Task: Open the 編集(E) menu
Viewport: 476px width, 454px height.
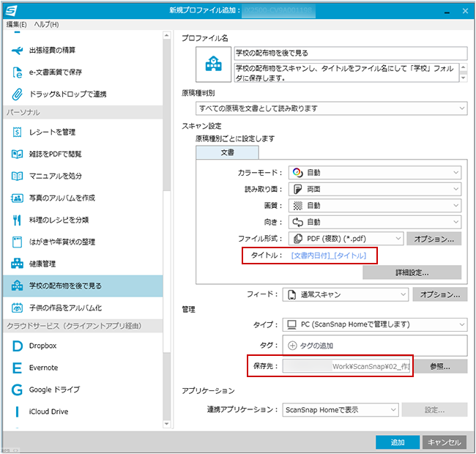Action: pyautogui.click(x=16, y=25)
